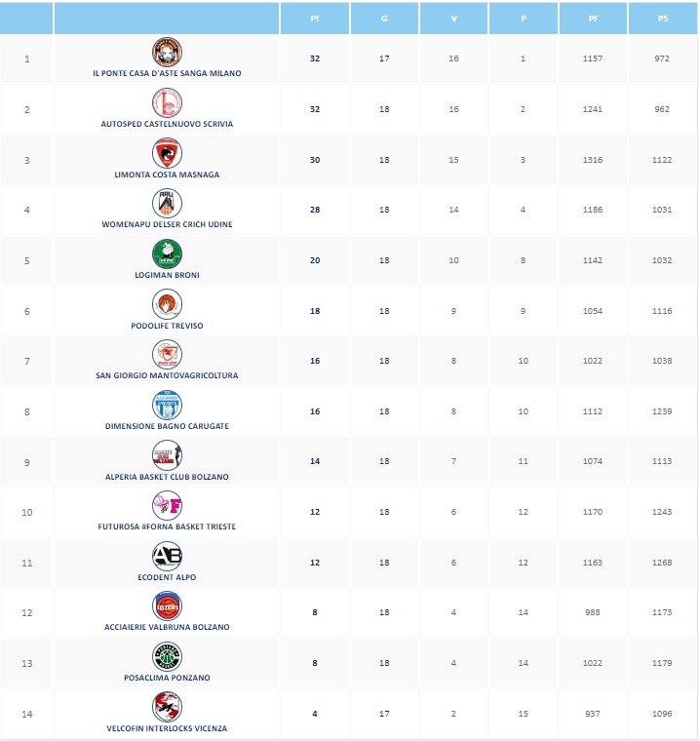Click the PS column header

pyautogui.click(x=663, y=19)
